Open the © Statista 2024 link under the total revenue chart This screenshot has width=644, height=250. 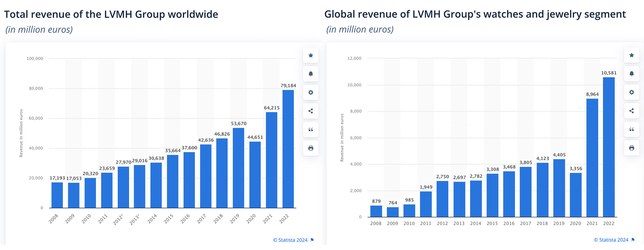point(290,240)
